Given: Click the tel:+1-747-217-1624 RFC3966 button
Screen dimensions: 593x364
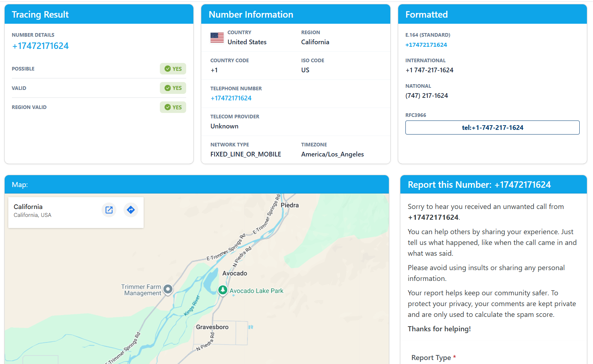Looking at the screenshot, I should tap(492, 128).
